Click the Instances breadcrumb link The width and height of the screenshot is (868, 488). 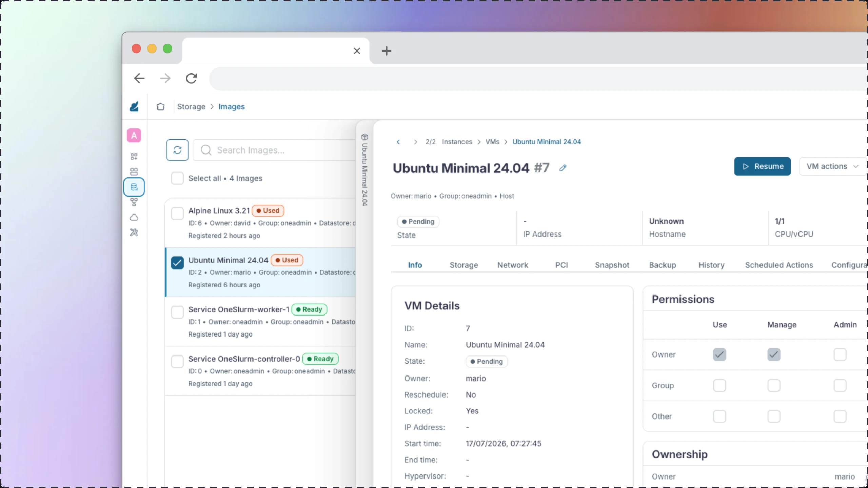(457, 142)
